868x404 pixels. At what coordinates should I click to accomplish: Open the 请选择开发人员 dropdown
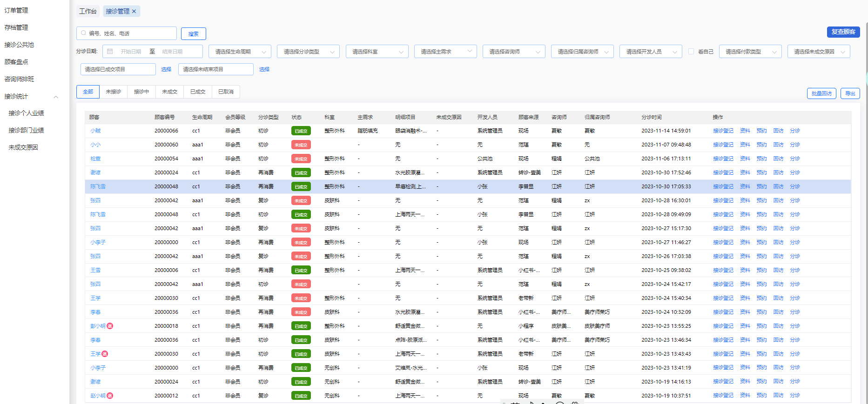click(651, 51)
